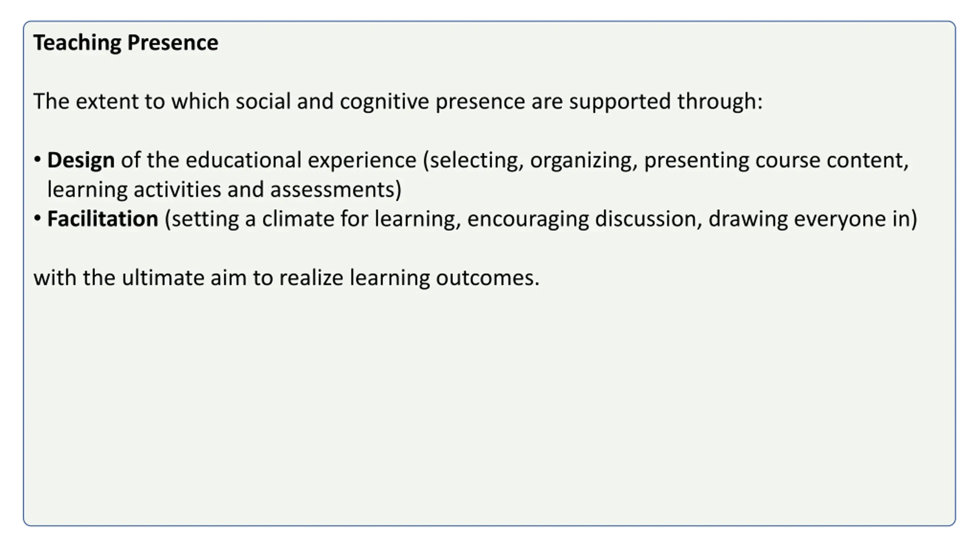980x551 pixels.
Task: Click the 'Teaching Presence' heading
Action: click(126, 42)
